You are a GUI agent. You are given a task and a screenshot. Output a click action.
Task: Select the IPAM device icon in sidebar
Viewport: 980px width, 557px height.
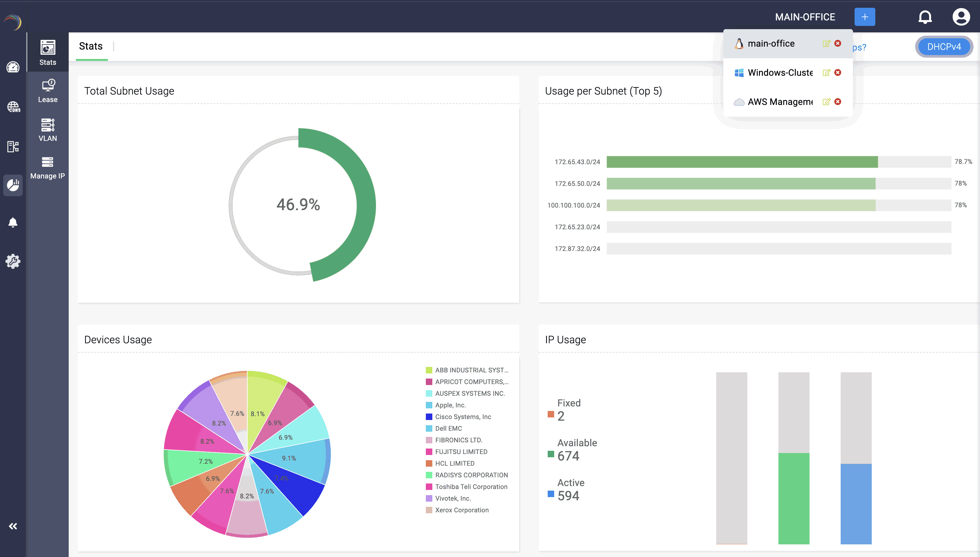click(x=13, y=146)
